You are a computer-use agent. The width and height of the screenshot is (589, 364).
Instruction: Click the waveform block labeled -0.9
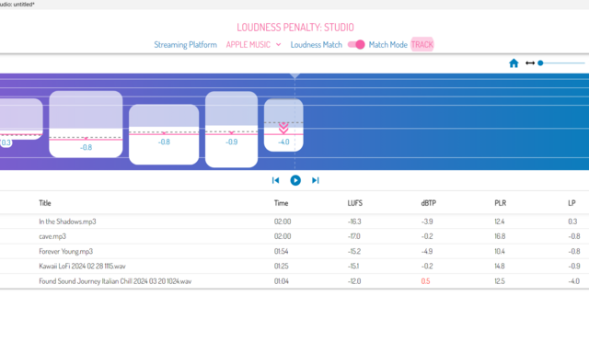click(x=231, y=129)
